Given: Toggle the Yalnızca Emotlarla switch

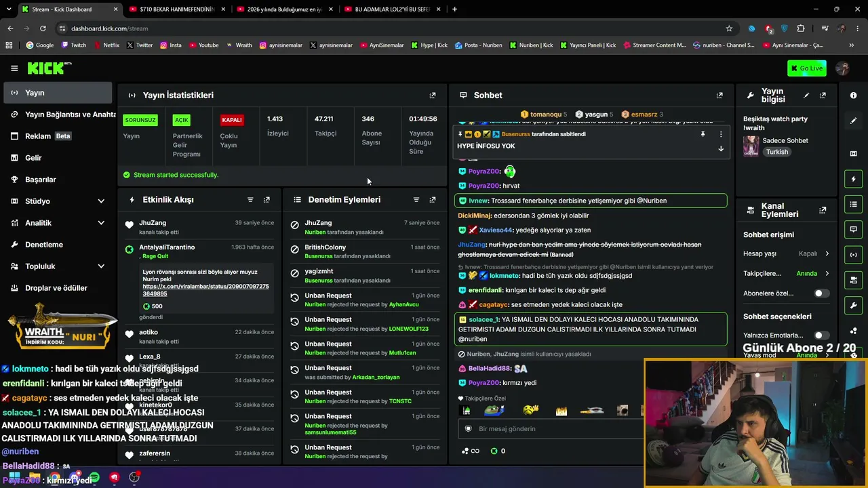Looking at the screenshot, I should pyautogui.click(x=821, y=335).
